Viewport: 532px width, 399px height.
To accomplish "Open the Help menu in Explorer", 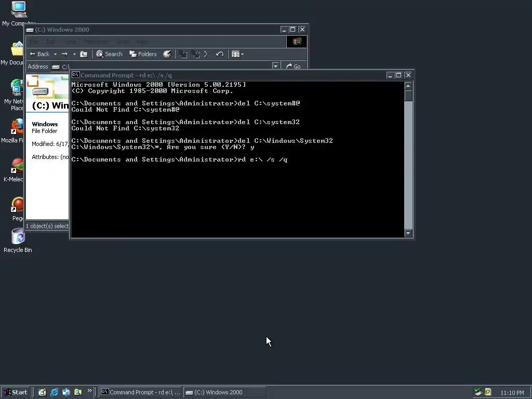I will 142,42.
